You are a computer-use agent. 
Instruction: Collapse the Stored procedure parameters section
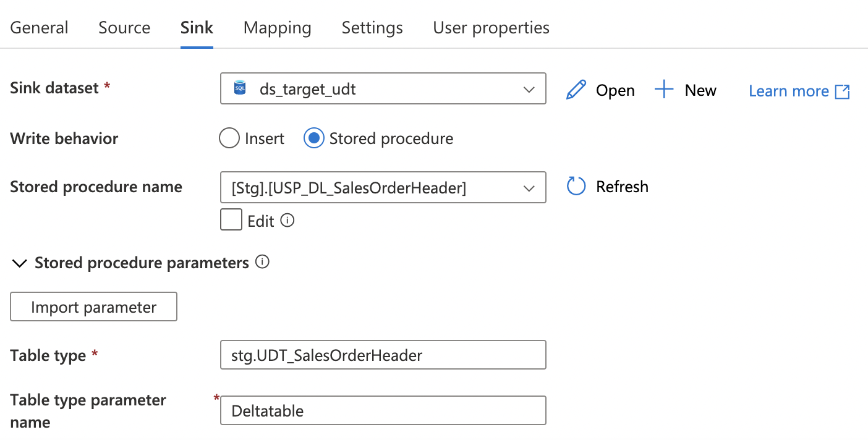(20, 263)
